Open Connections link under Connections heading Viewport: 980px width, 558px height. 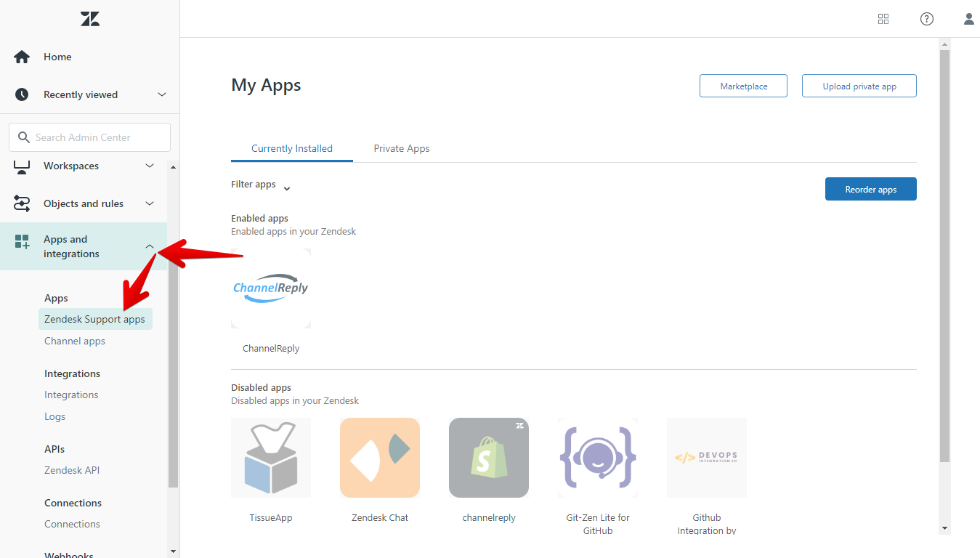[72, 524]
